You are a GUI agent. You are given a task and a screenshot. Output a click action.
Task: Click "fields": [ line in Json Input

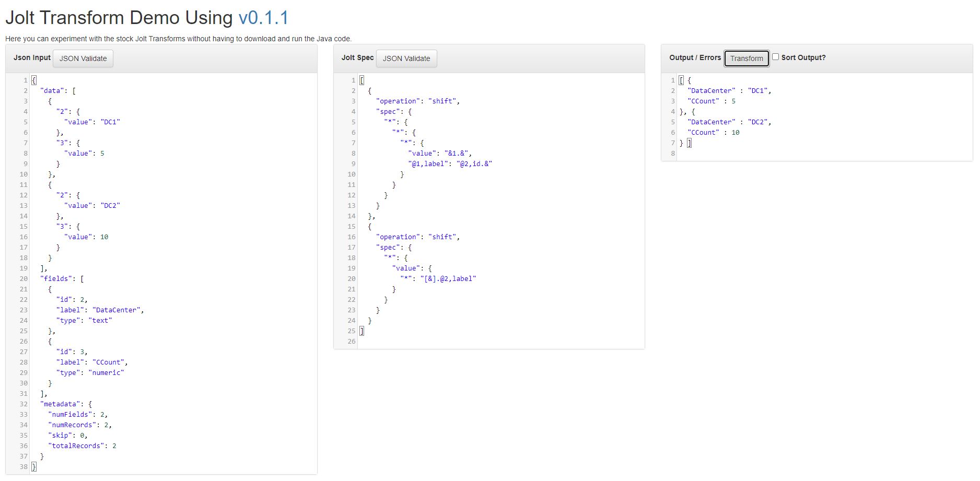coord(62,278)
